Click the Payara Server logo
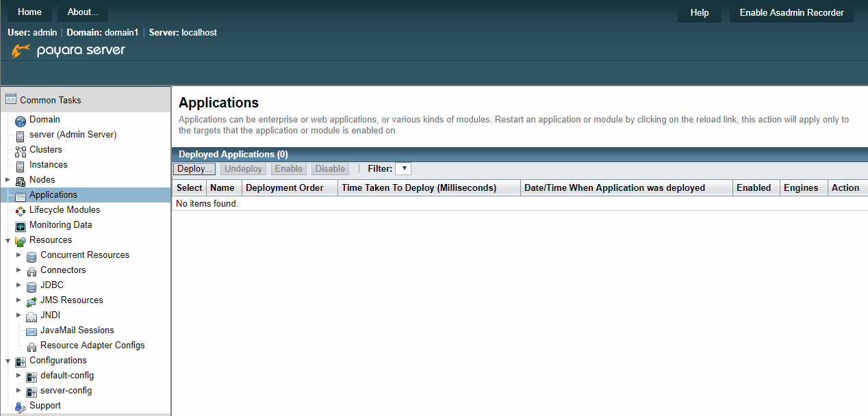Screen dimensions: 868x416 pos(67,49)
